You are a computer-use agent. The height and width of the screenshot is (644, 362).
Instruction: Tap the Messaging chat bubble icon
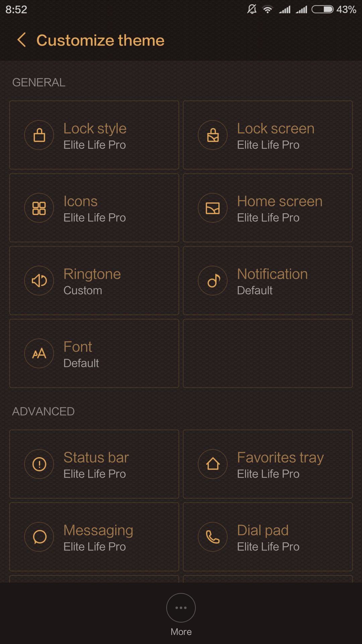[x=39, y=537]
